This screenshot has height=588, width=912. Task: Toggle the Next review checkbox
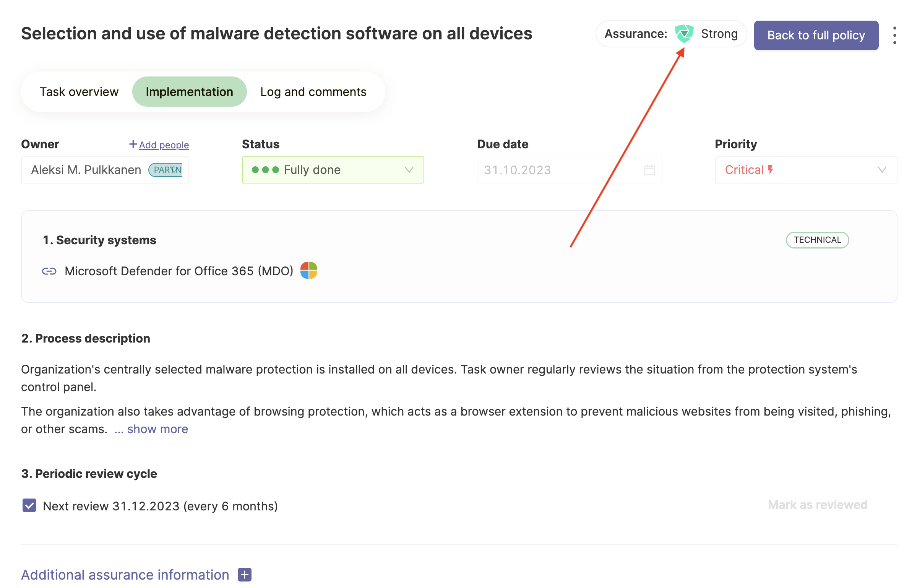[29, 505]
